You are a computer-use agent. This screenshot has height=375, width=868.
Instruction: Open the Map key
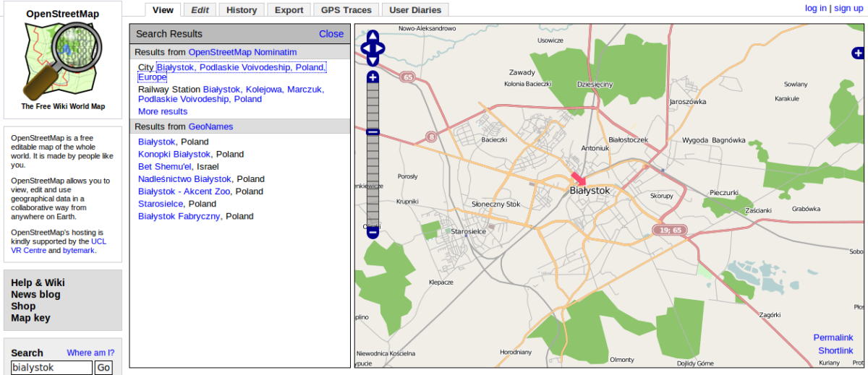tap(30, 317)
